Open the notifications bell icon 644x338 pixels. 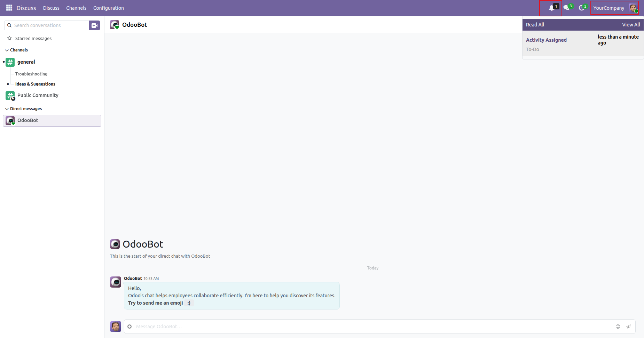(x=552, y=8)
